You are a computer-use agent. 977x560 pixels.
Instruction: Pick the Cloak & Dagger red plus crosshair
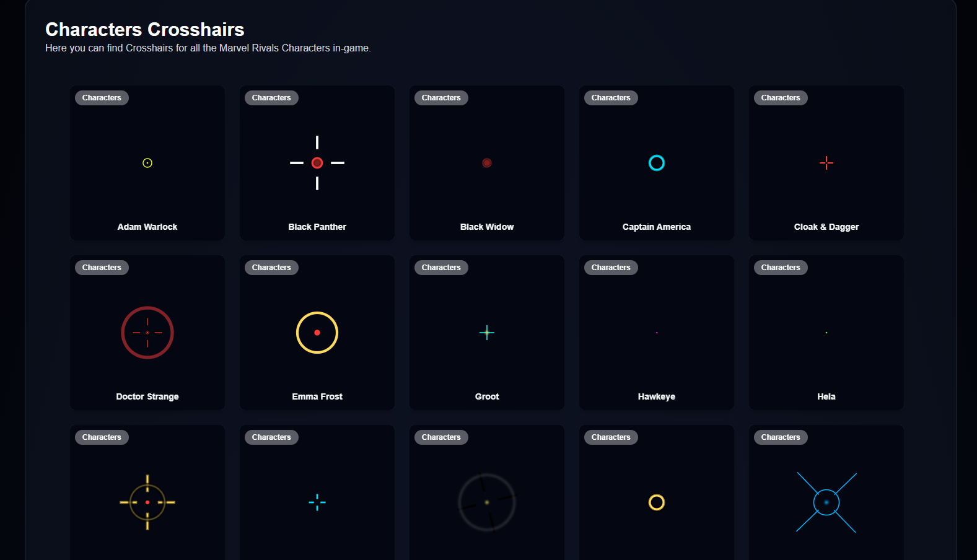point(826,163)
